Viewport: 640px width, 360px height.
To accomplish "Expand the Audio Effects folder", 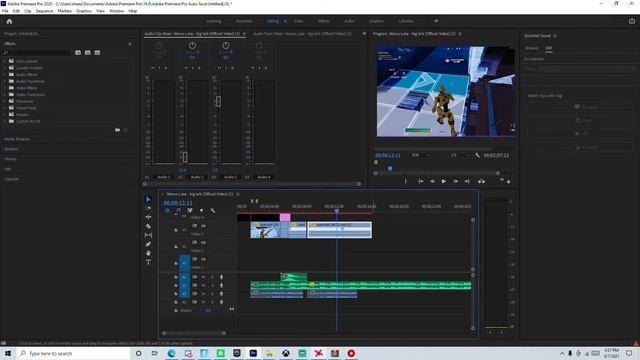I will (5, 75).
